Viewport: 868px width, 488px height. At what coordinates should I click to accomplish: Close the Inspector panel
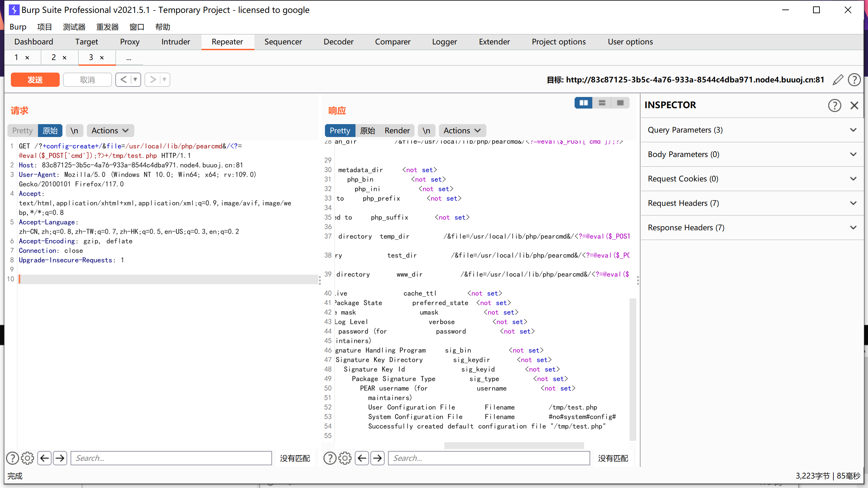tap(854, 105)
